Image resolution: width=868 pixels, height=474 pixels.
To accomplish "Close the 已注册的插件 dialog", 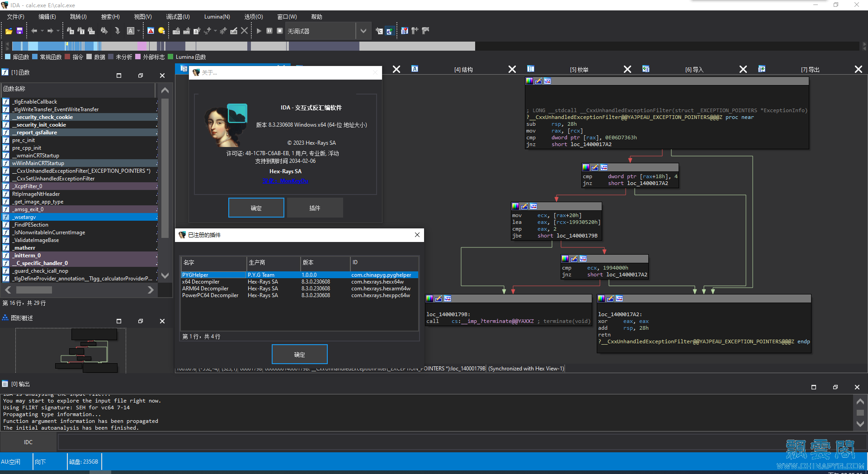I will [x=417, y=235].
